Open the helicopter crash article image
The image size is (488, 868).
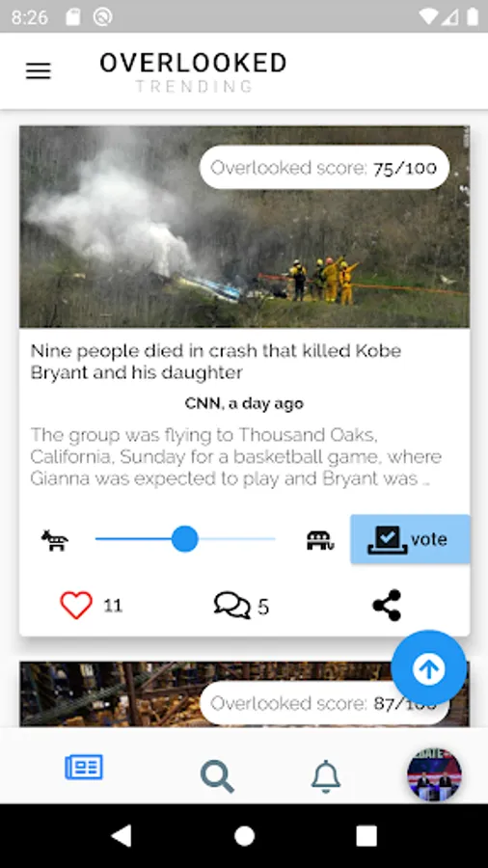[245, 227]
